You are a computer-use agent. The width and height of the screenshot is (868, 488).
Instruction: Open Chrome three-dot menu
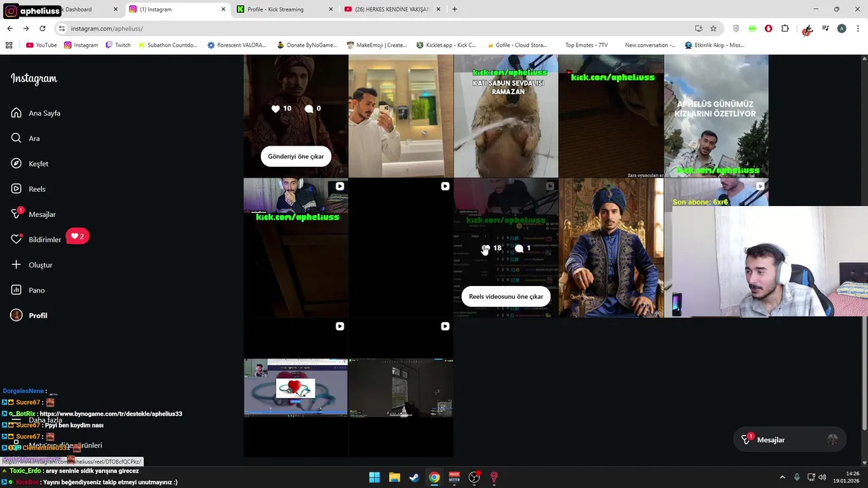tap(858, 28)
